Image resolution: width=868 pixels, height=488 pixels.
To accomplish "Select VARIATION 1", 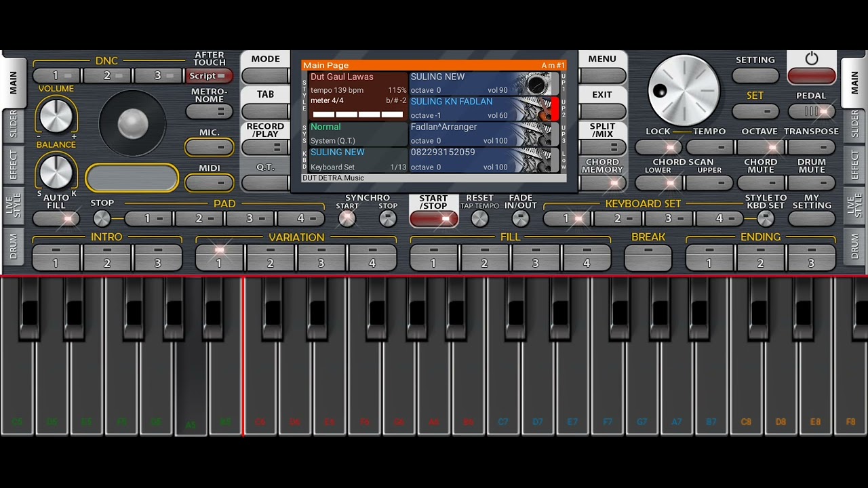I will coord(220,258).
